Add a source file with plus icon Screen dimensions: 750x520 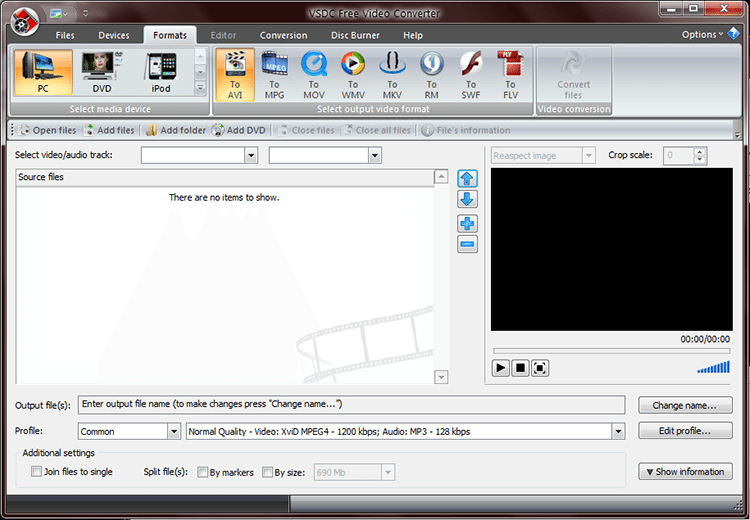467,223
